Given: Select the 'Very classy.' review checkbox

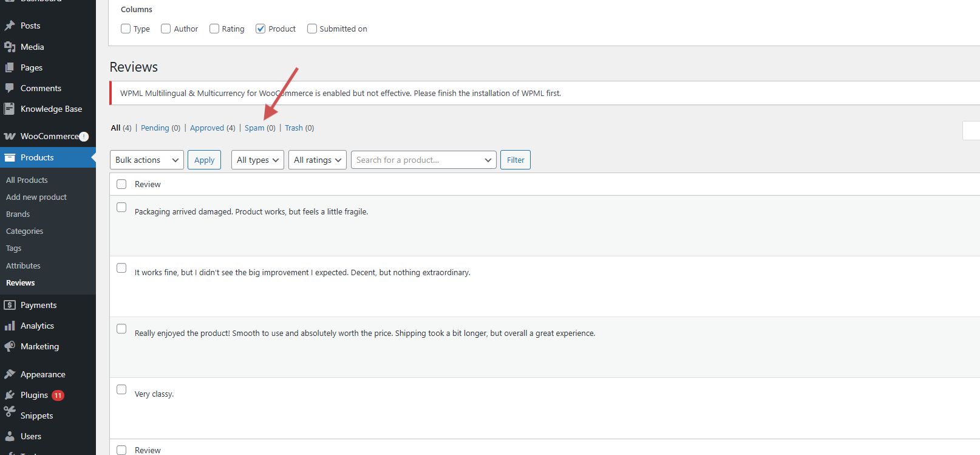Looking at the screenshot, I should [x=121, y=389].
